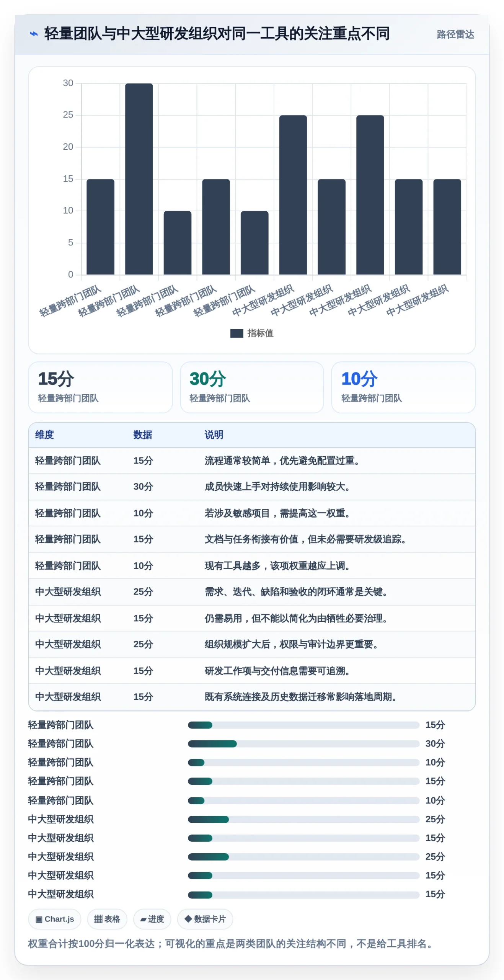Click the 30分 cell in the table
The width and height of the screenshot is (504, 980).
(x=143, y=487)
